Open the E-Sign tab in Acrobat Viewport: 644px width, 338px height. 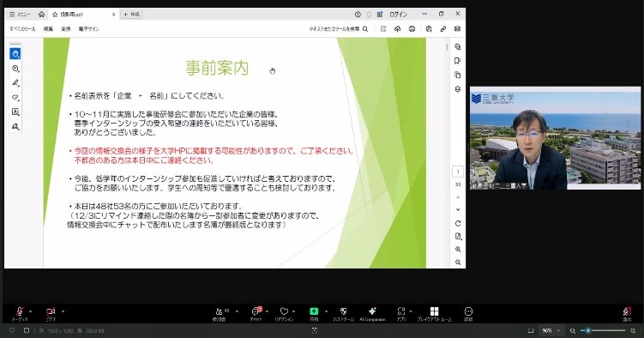[x=88, y=29]
